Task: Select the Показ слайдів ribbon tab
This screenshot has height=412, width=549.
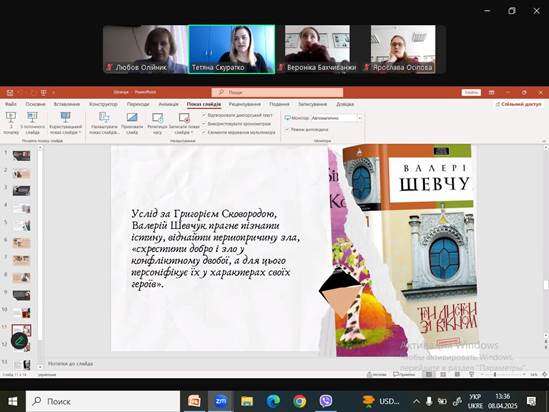Action: (x=204, y=104)
